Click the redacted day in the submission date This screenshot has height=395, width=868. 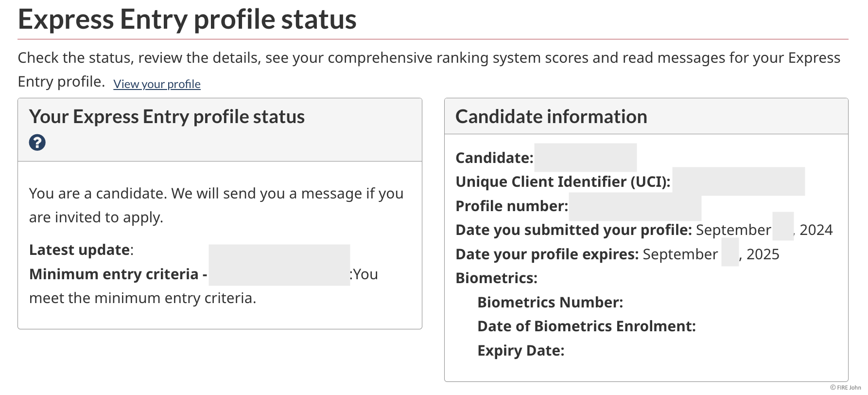click(x=782, y=227)
